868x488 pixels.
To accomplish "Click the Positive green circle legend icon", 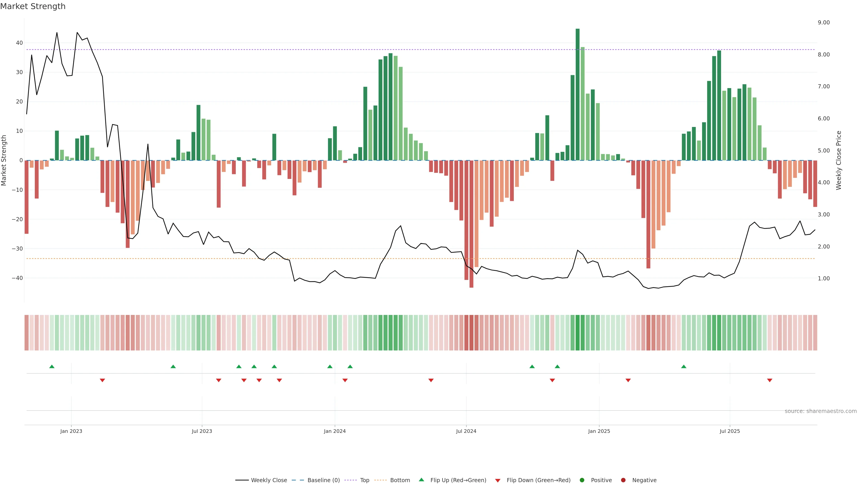I will [582, 480].
